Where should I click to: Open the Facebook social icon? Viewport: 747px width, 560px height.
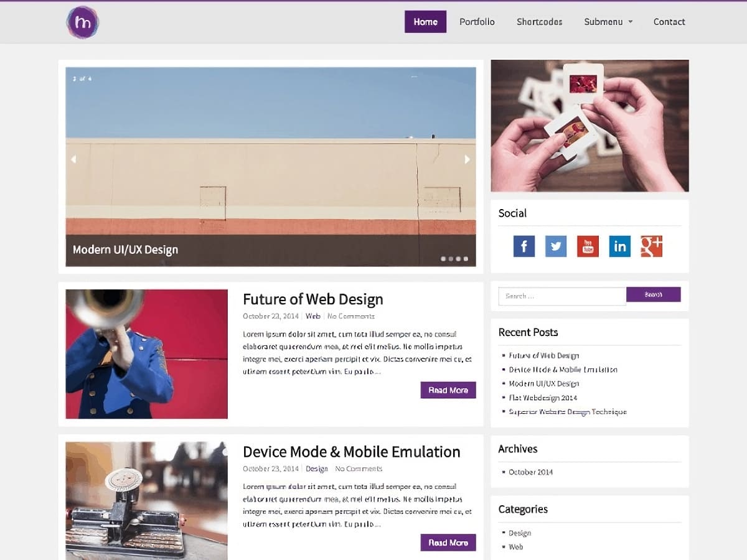[x=524, y=246]
